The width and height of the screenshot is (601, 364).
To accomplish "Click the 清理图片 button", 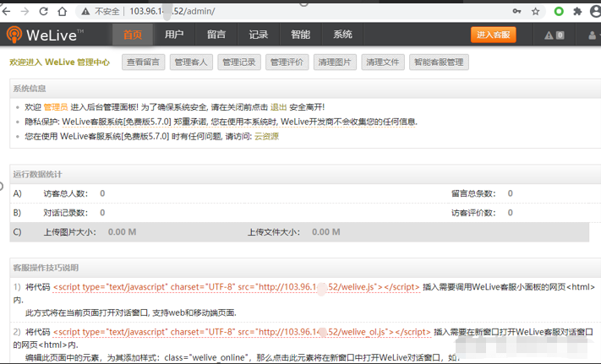I will pyautogui.click(x=335, y=62).
